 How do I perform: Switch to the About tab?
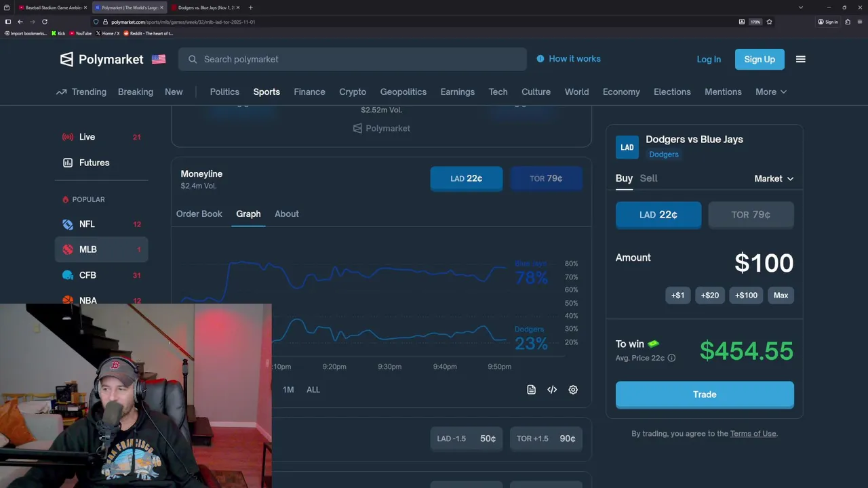coord(287,214)
